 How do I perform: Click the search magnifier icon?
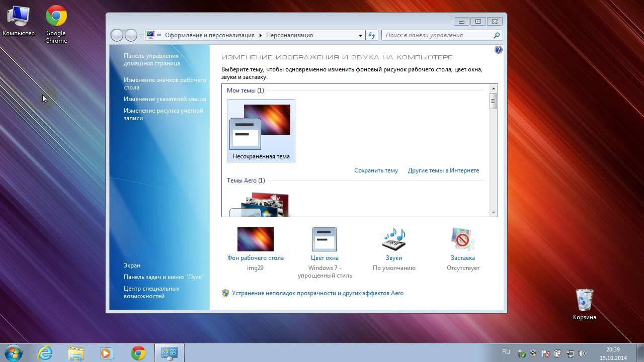497,35
